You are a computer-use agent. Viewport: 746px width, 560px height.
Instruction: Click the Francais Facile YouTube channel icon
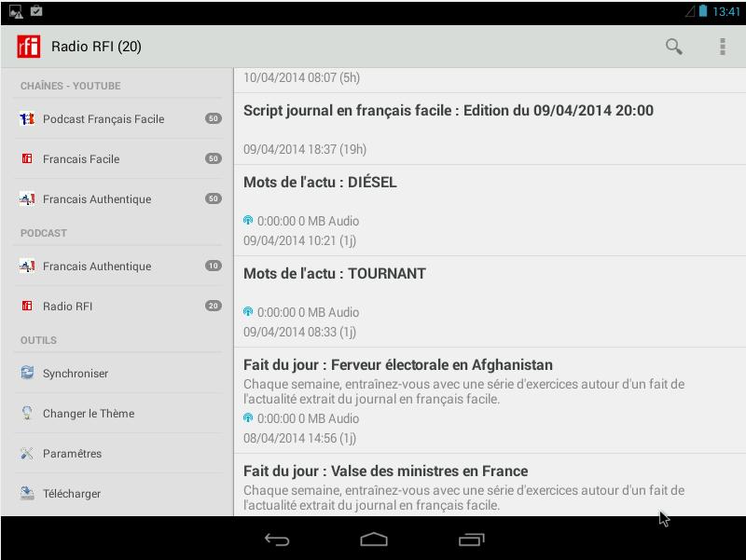click(27, 158)
